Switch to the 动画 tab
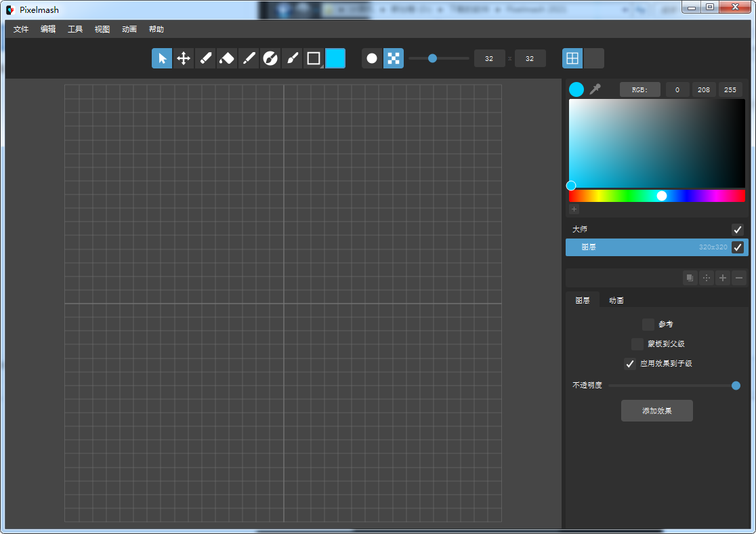The image size is (756, 534). click(616, 300)
